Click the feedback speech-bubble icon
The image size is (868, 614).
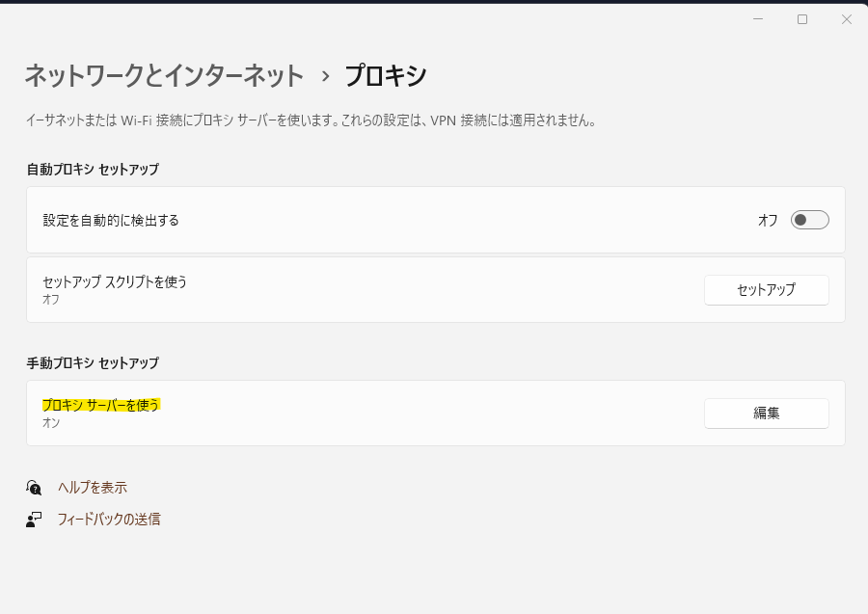coord(32,519)
